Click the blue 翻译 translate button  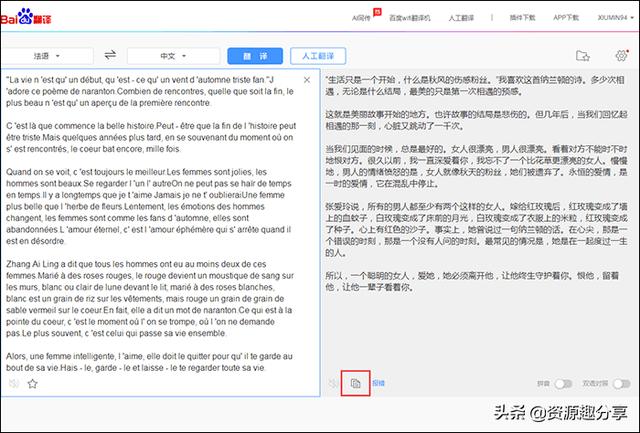(255, 56)
